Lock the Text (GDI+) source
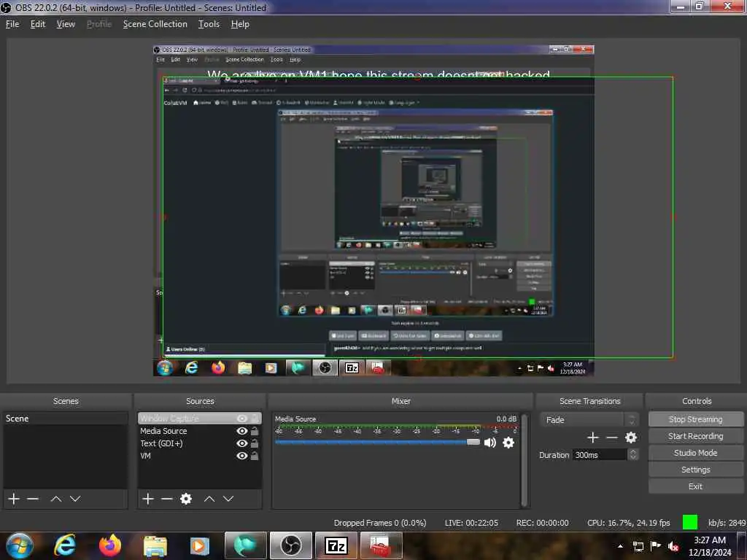The image size is (747, 560). (255, 443)
